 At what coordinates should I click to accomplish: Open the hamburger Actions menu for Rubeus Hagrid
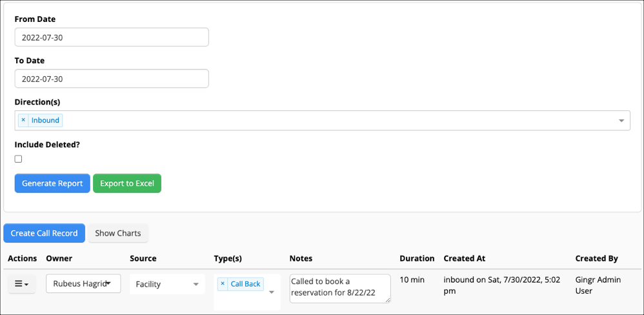(x=22, y=284)
